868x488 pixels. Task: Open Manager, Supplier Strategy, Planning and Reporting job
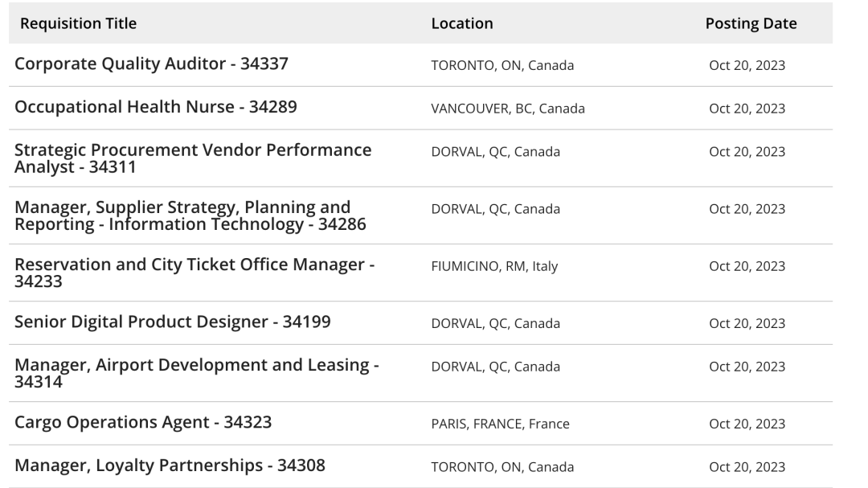[x=190, y=215]
